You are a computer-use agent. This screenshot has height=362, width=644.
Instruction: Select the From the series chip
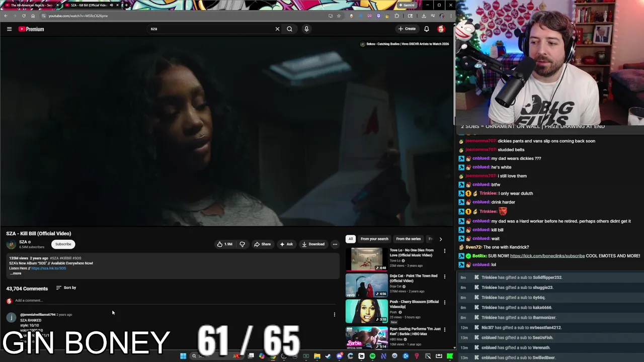[408, 239]
